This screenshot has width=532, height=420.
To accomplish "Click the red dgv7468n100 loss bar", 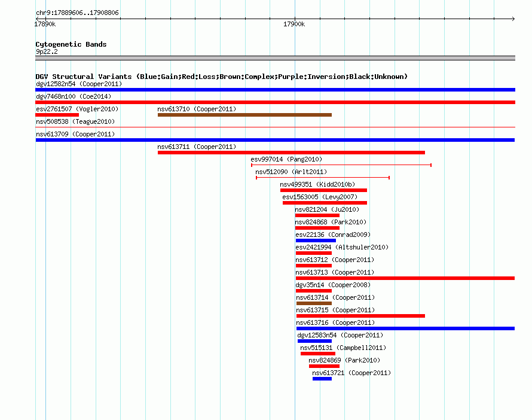I will (x=275, y=102).
